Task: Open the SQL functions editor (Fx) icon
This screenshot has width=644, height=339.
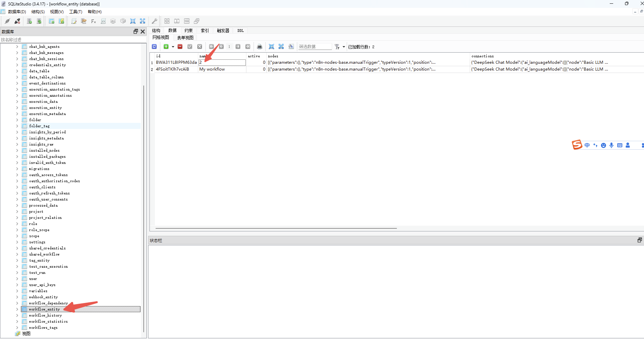Action: [x=94, y=21]
